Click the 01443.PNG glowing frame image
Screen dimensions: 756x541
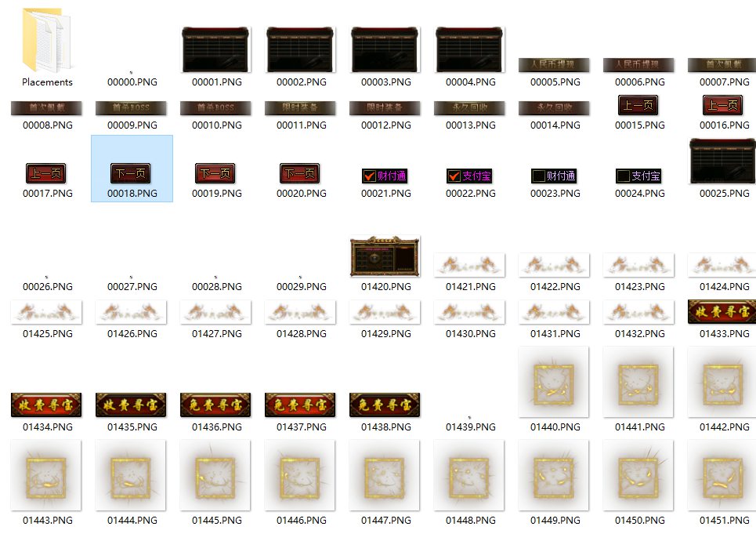(x=46, y=476)
